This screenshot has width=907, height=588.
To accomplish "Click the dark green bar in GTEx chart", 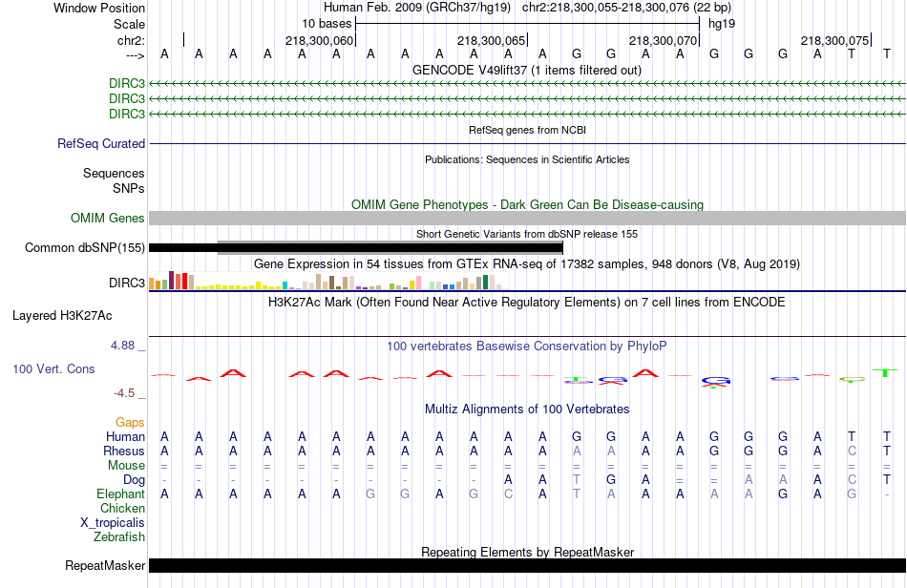I will tap(485, 283).
